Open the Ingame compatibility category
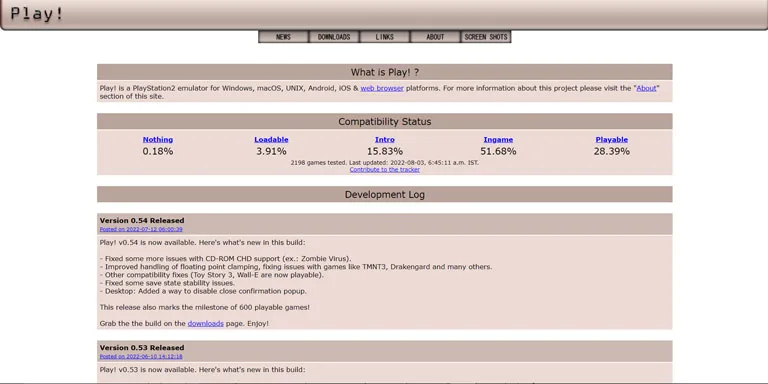Image resolution: width=768 pixels, height=384 pixels. (498, 140)
